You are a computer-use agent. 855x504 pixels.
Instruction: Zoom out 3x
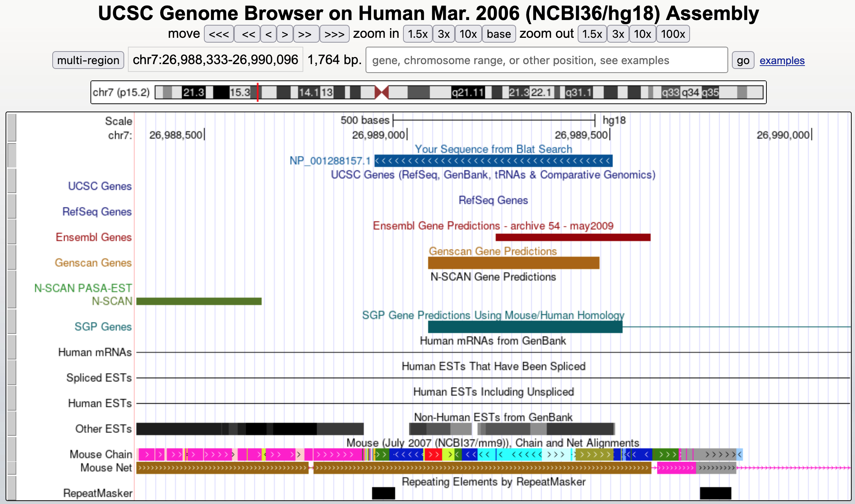coord(618,34)
